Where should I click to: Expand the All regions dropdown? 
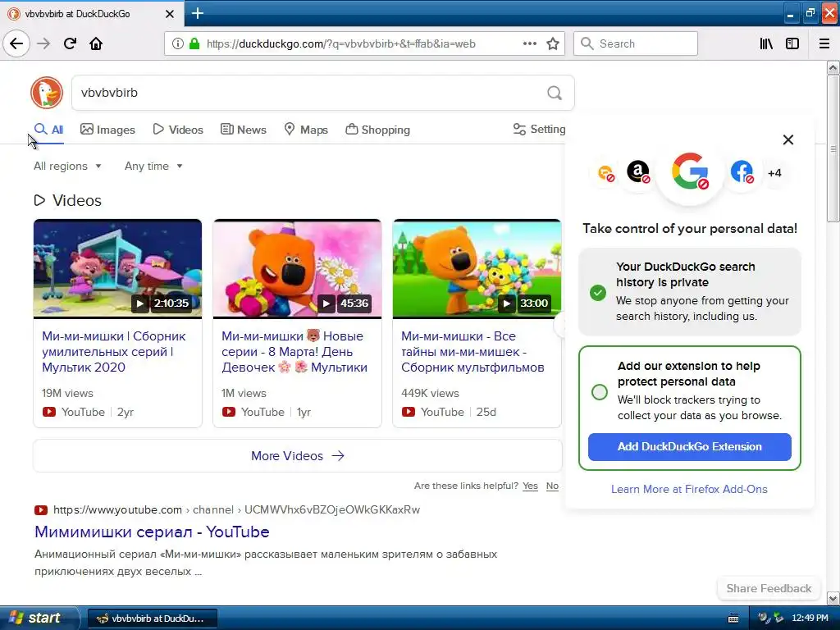click(67, 166)
